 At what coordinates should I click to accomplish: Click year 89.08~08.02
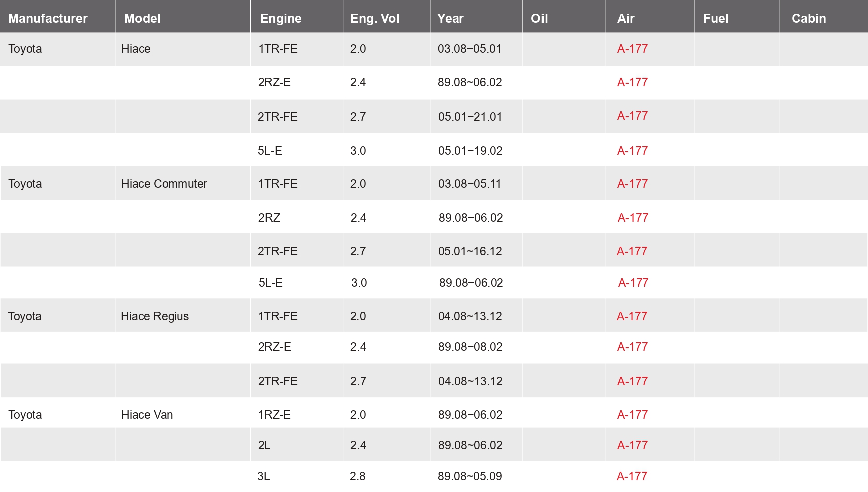[x=470, y=347]
